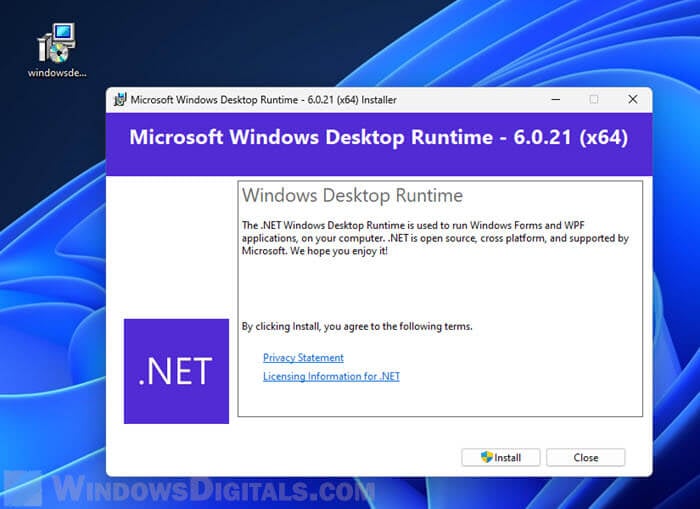The width and height of the screenshot is (700, 509).
Task: Open the Privacy Statement link
Action: click(x=303, y=358)
